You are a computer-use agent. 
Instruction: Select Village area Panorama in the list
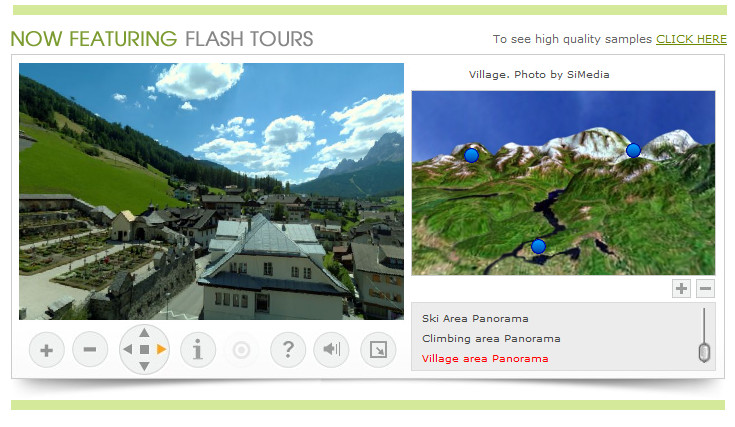click(x=485, y=359)
